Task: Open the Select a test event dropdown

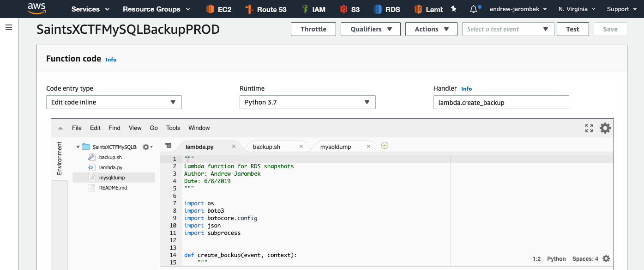Action: (508, 29)
